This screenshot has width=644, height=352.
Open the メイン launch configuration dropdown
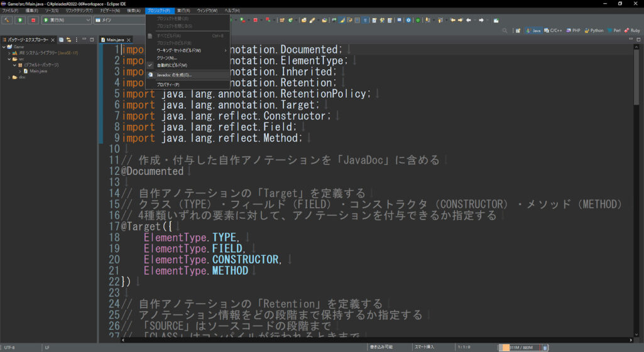click(x=119, y=20)
